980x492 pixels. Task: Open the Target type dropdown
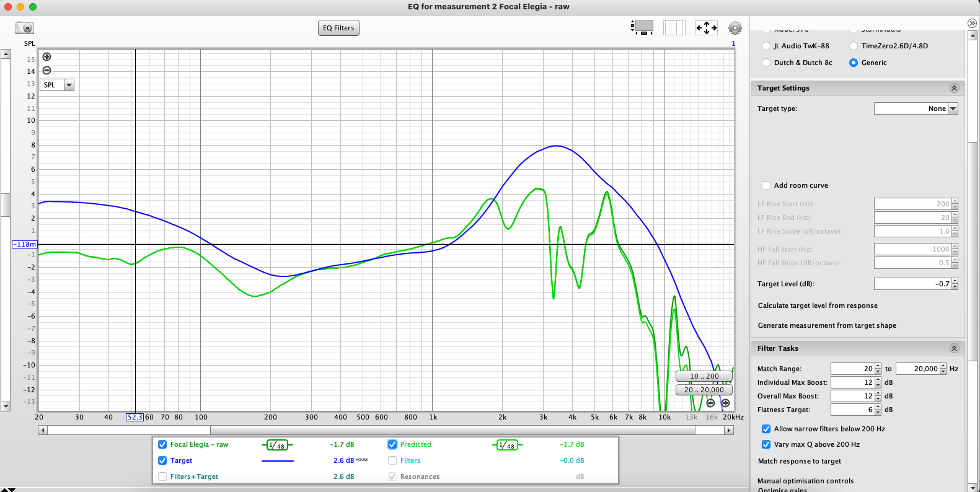pos(916,108)
